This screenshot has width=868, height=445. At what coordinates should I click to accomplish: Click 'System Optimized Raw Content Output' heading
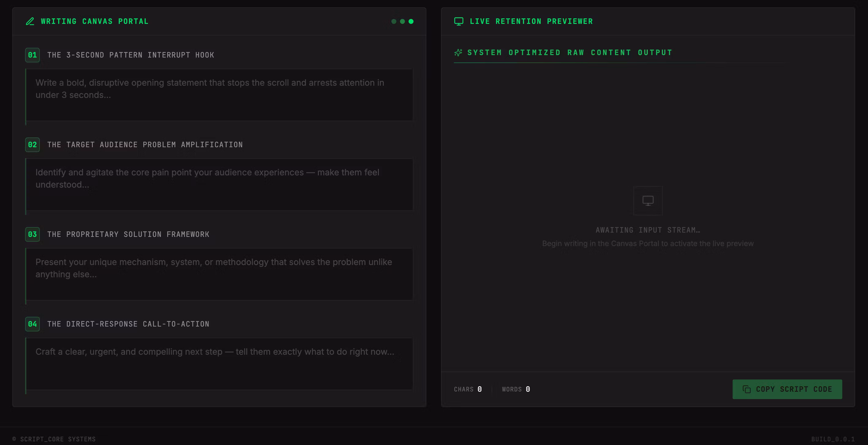(x=570, y=53)
